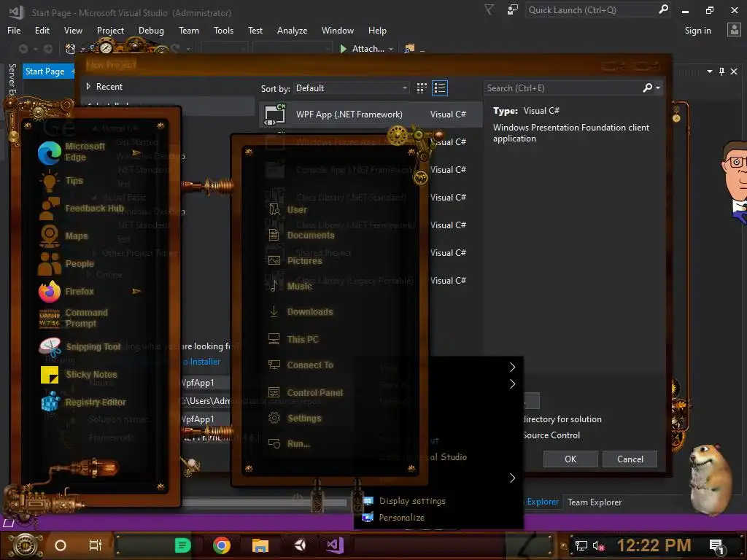Image resolution: width=747 pixels, height=560 pixels.
Task: Launch Feedback Hub from the start menu
Action: tap(82, 209)
